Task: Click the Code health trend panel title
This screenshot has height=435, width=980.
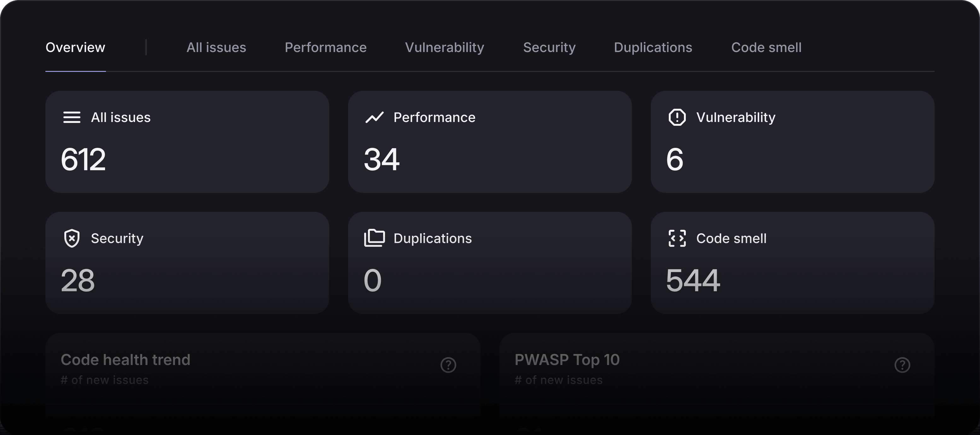Action: click(125, 359)
